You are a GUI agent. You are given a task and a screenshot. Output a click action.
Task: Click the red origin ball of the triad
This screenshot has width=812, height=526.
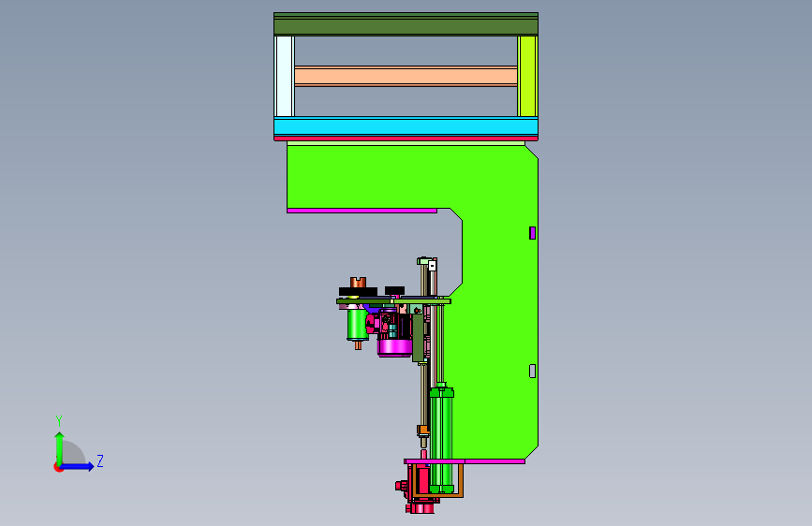(57, 467)
